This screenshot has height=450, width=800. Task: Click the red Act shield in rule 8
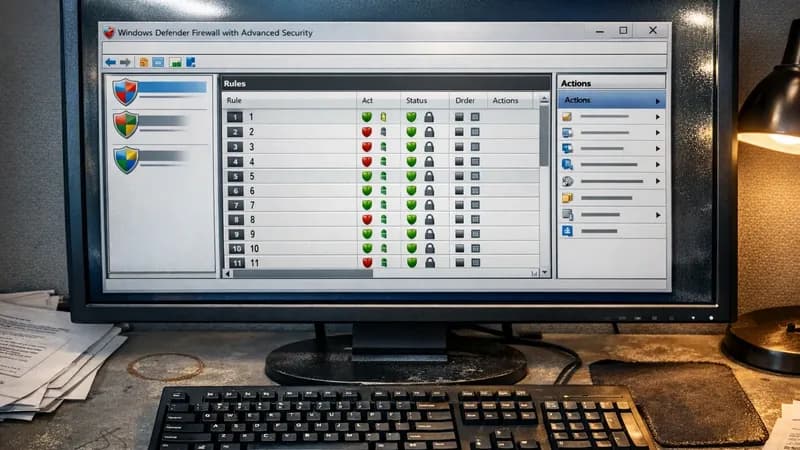click(367, 219)
